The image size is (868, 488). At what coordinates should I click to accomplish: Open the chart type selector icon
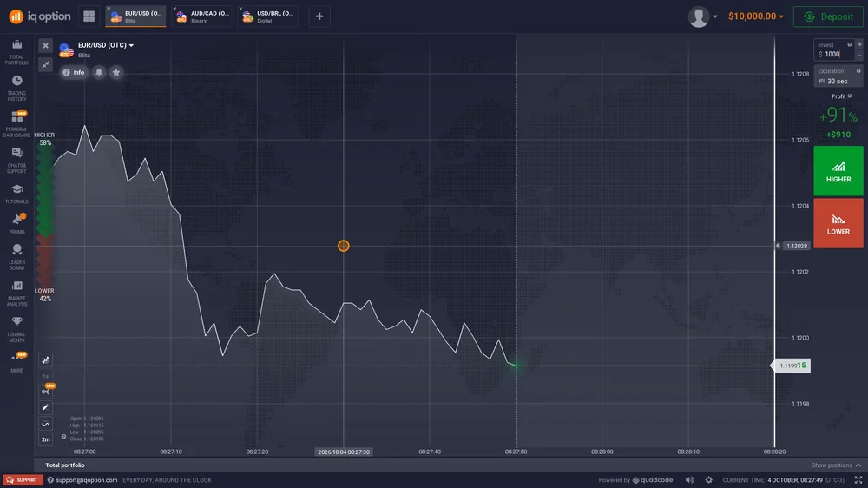45,360
